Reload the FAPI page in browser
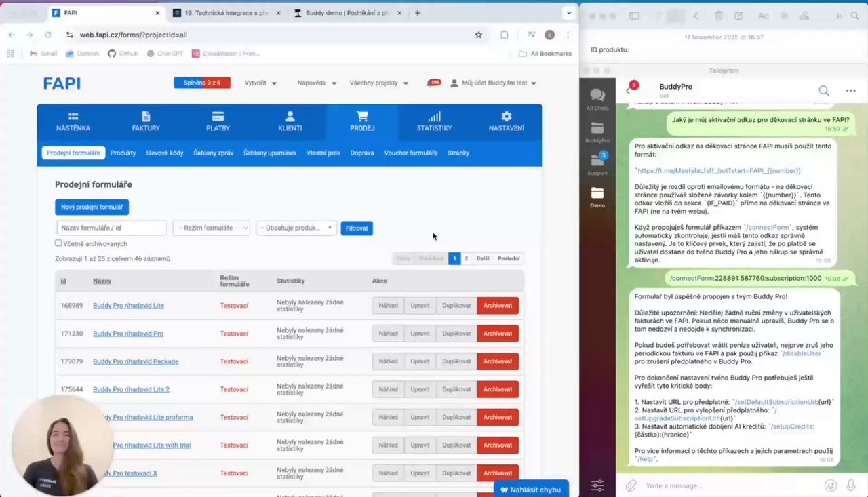Image resolution: width=868 pixels, height=497 pixels. pos(47,35)
